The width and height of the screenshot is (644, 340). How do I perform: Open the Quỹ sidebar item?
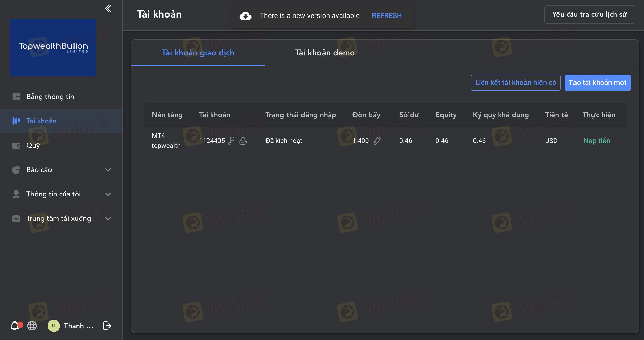pos(33,145)
